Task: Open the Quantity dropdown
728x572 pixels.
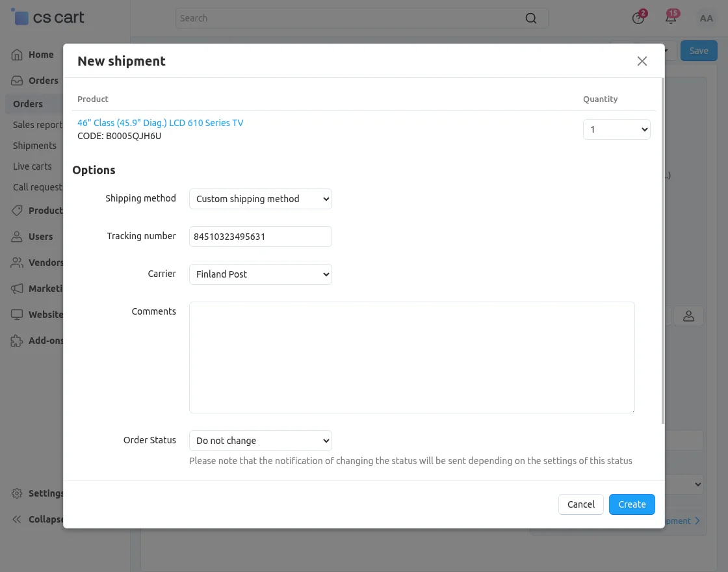Action: 617,129
